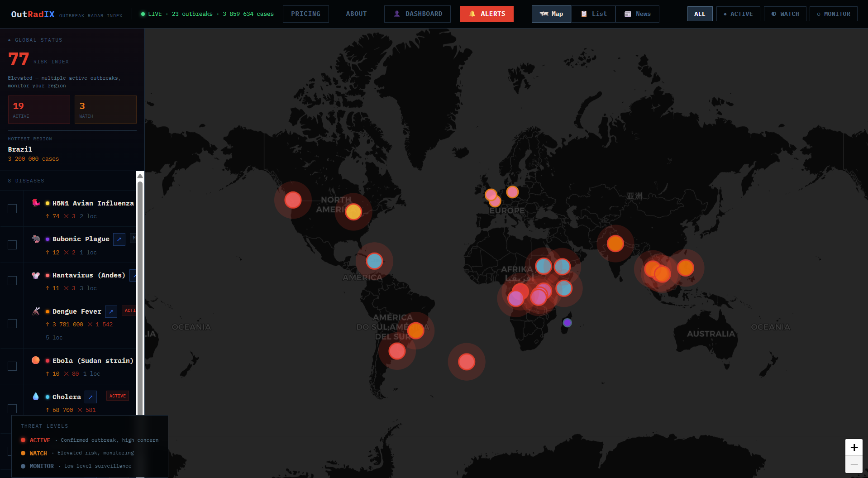Click the OutRadIX logo
The image size is (868, 478).
click(33, 14)
